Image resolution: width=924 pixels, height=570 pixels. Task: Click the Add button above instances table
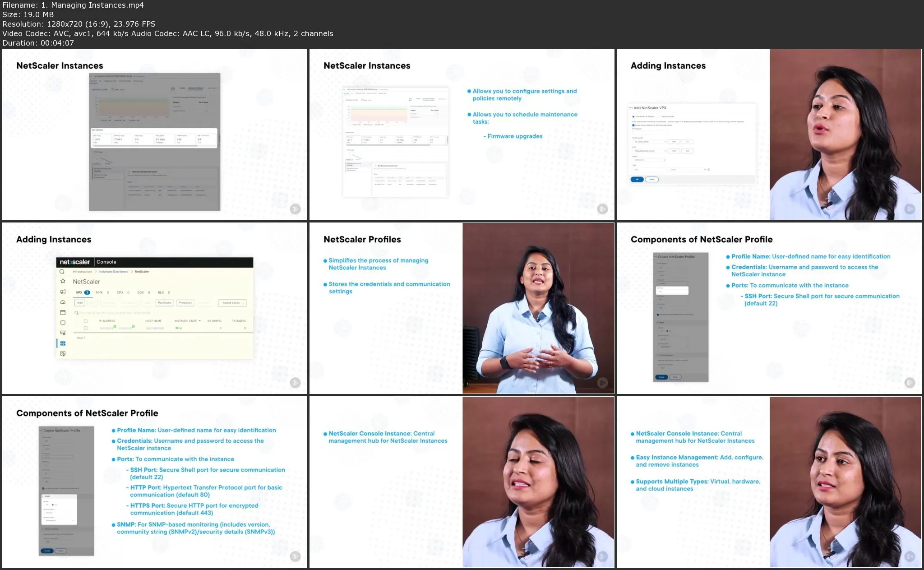80,303
